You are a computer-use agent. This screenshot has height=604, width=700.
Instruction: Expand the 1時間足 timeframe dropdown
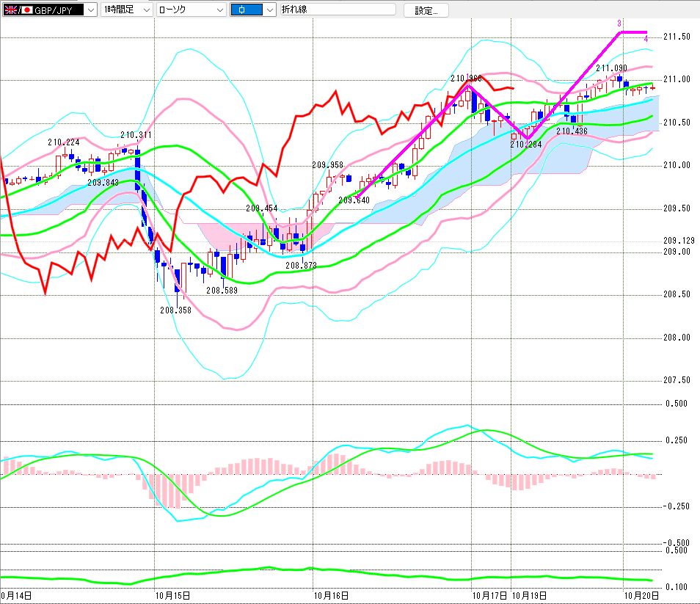click(127, 10)
